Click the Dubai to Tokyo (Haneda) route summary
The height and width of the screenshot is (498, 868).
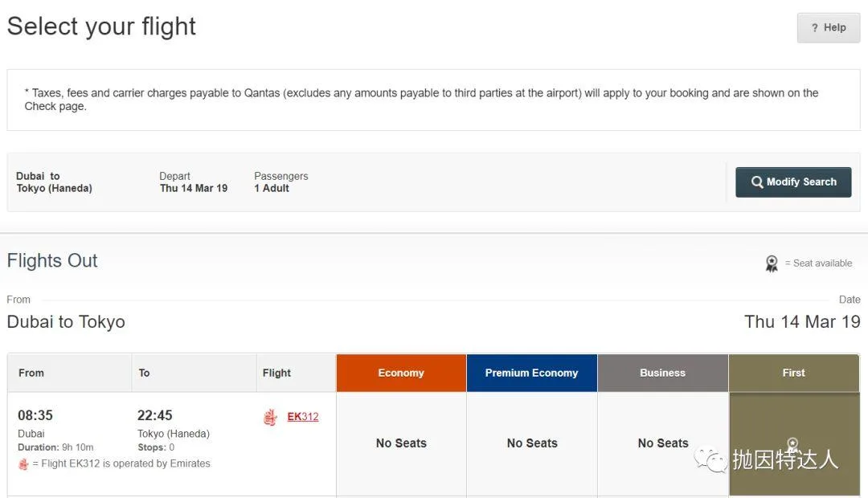55,182
